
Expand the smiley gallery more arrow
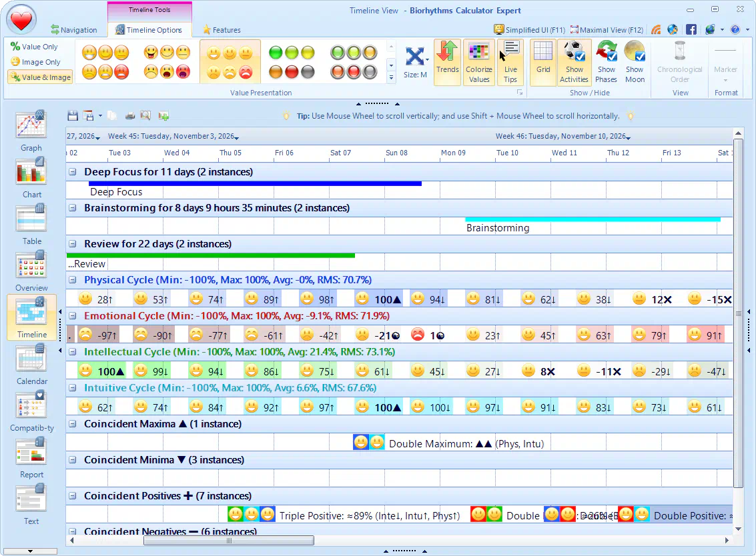pyautogui.click(x=391, y=77)
